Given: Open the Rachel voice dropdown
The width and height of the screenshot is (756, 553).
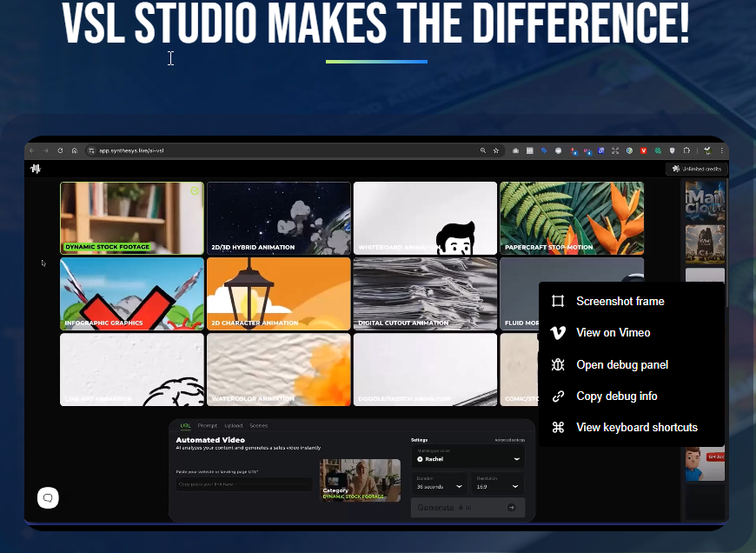Looking at the screenshot, I should [468, 456].
